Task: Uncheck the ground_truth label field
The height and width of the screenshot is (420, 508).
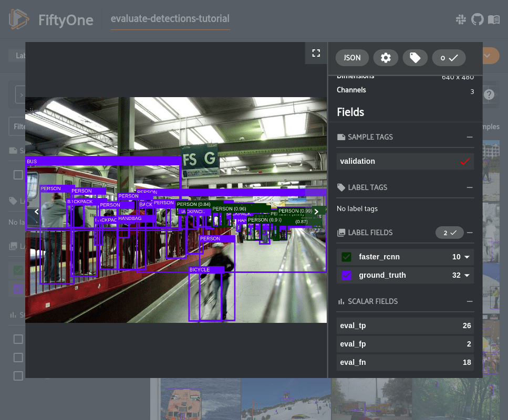Action: coord(346,275)
